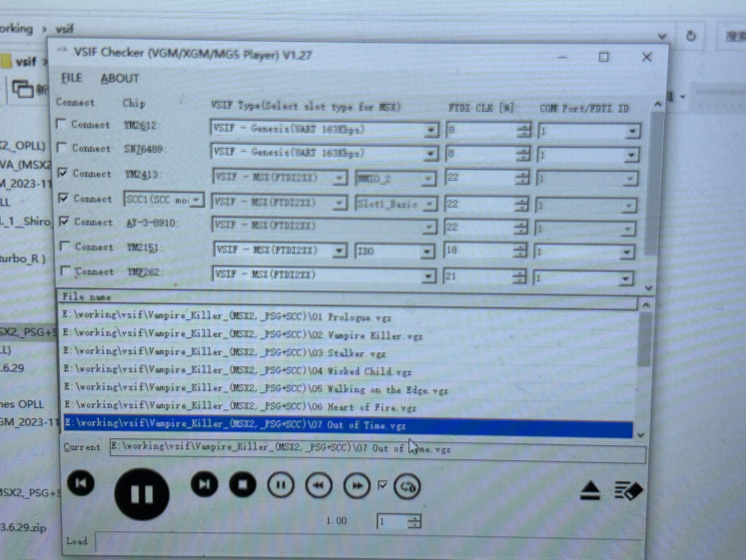The image size is (746, 560).
Task: Click AY-3-8910 FTDI CLK value field
Action: (479, 227)
